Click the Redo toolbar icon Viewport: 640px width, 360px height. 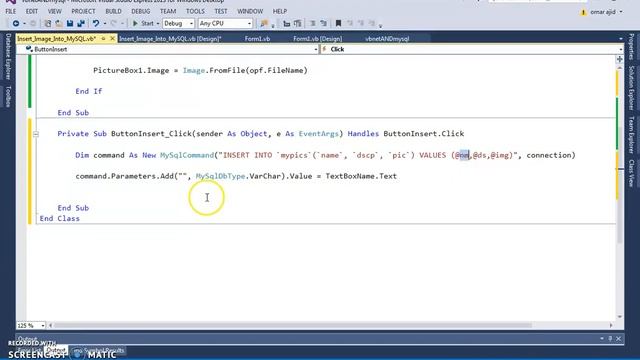click(113, 24)
